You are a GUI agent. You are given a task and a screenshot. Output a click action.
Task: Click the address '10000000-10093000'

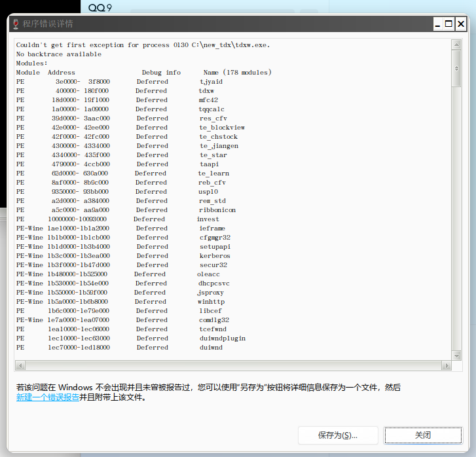(x=77, y=219)
